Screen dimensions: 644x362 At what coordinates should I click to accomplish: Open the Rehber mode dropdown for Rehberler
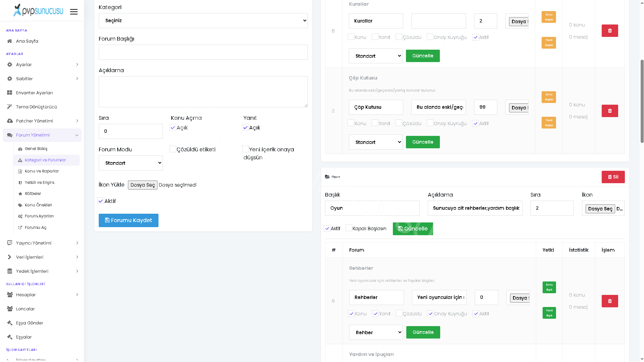(376, 332)
